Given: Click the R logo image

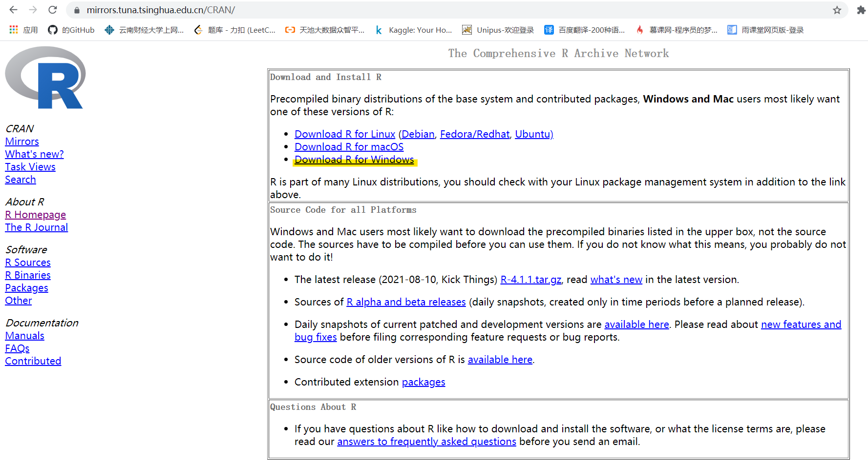Looking at the screenshot, I should tap(45, 78).
